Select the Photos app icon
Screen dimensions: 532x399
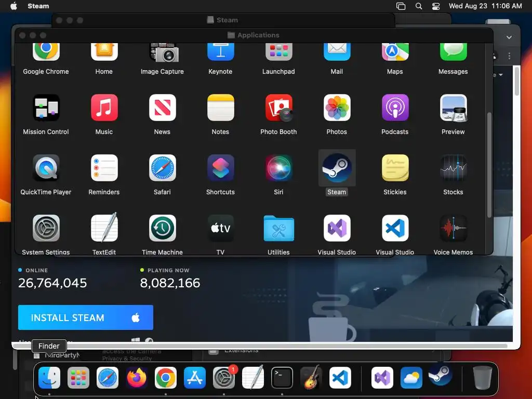click(337, 108)
